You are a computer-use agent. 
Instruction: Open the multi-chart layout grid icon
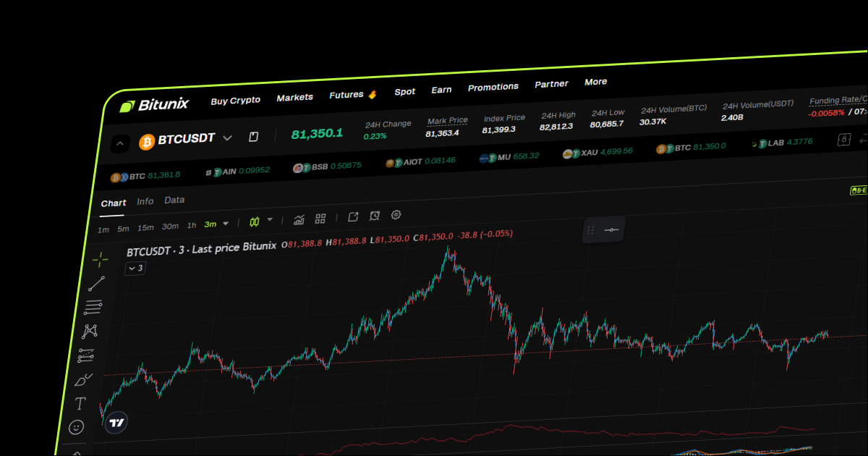click(321, 218)
